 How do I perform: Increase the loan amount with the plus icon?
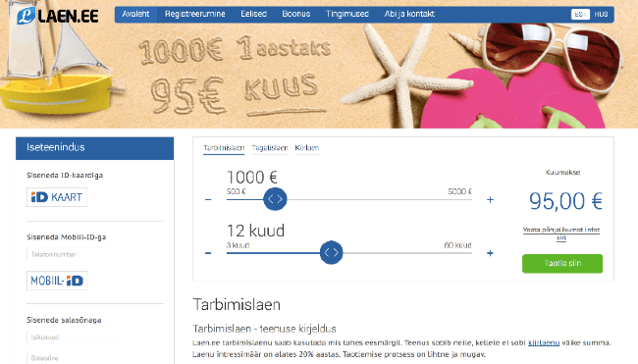pyautogui.click(x=490, y=200)
